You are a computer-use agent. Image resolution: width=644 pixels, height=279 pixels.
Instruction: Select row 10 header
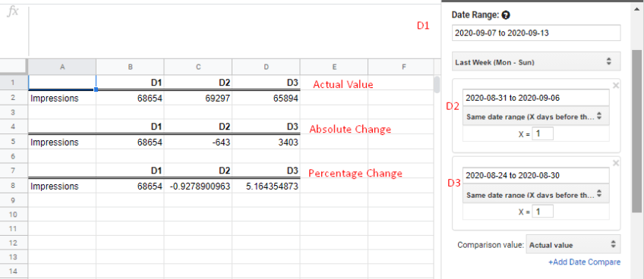[13, 215]
